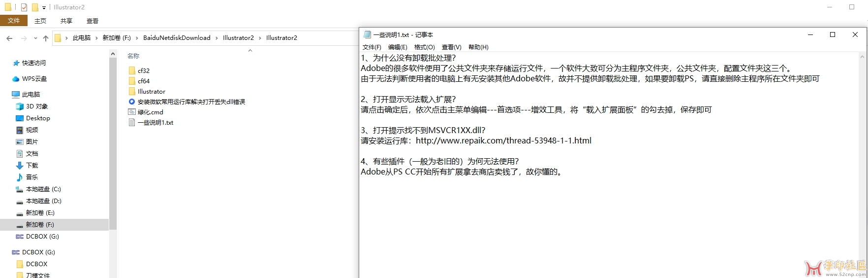
Task: Click text line 3、打开提示找不到MSVCR1XX.dll？
Action: tap(423, 130)
